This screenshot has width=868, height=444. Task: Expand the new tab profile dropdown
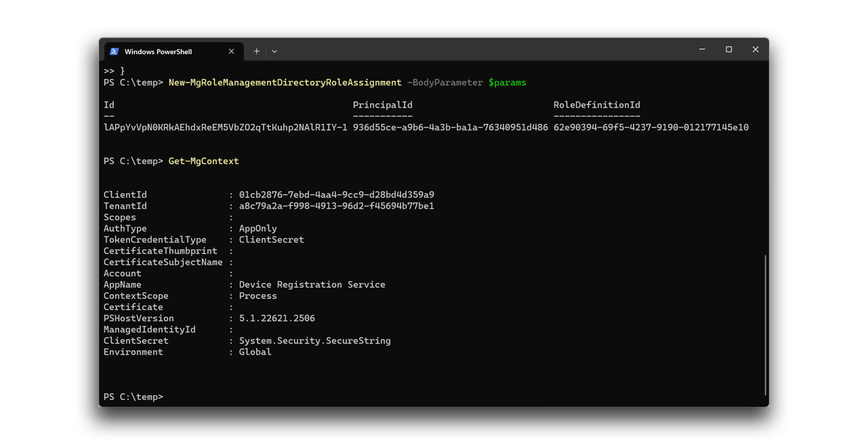(x=275, y=51)
